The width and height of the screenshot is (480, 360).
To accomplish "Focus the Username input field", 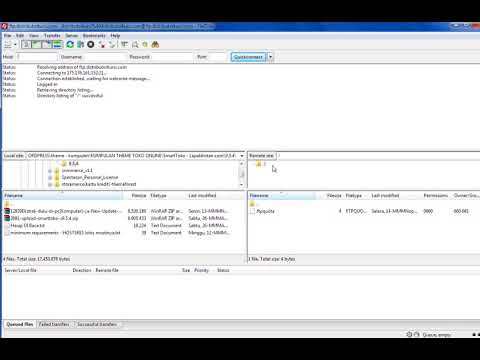I will pyautogui.click(x=105, y=57).
